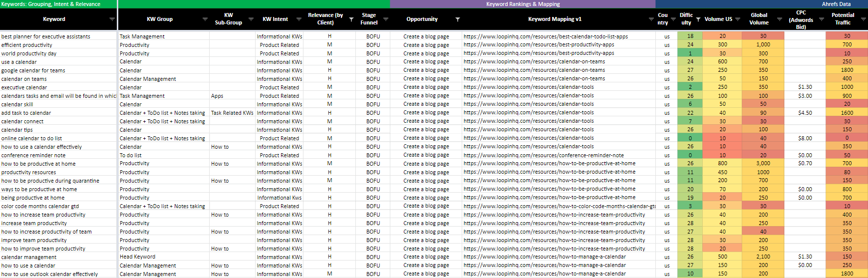Open the Country column filter dropdown
The height and width of the screenshot is (278, 868).
coord(673,19)
